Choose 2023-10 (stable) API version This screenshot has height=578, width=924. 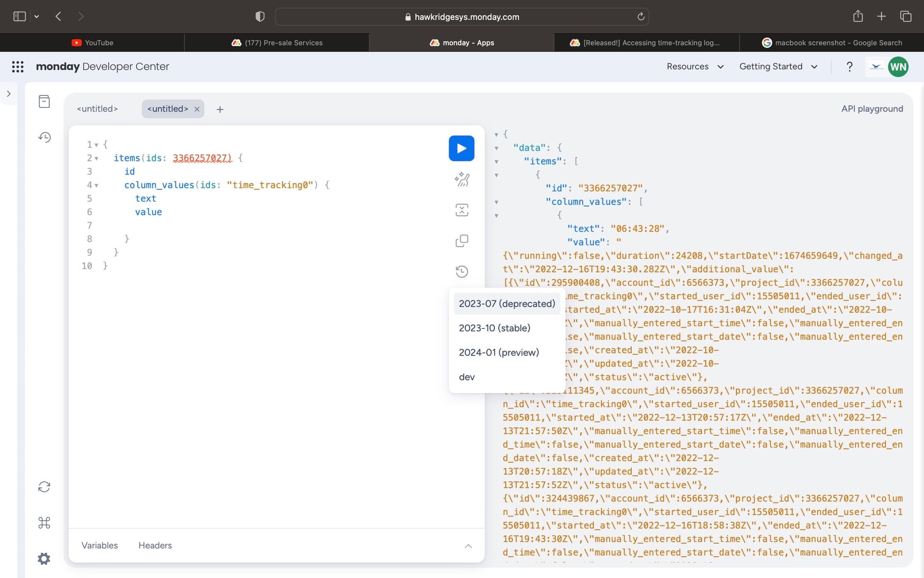click(507, 328)
